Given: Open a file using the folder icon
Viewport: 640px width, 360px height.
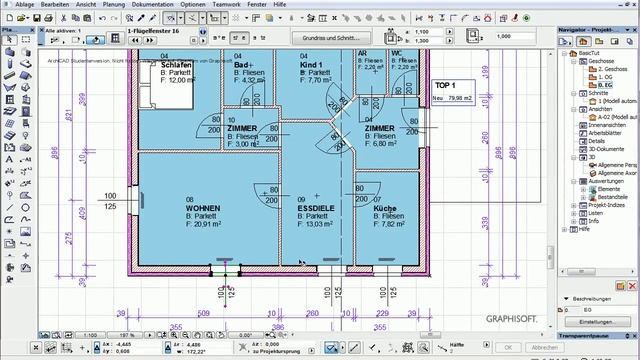Looking at the screenshot, I should tap(22, 18).
